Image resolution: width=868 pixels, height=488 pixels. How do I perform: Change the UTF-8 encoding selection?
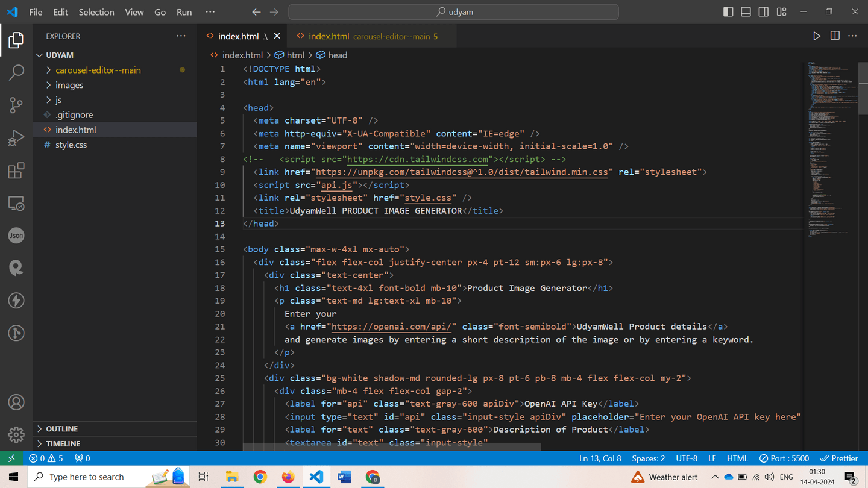tap(687, 458)
